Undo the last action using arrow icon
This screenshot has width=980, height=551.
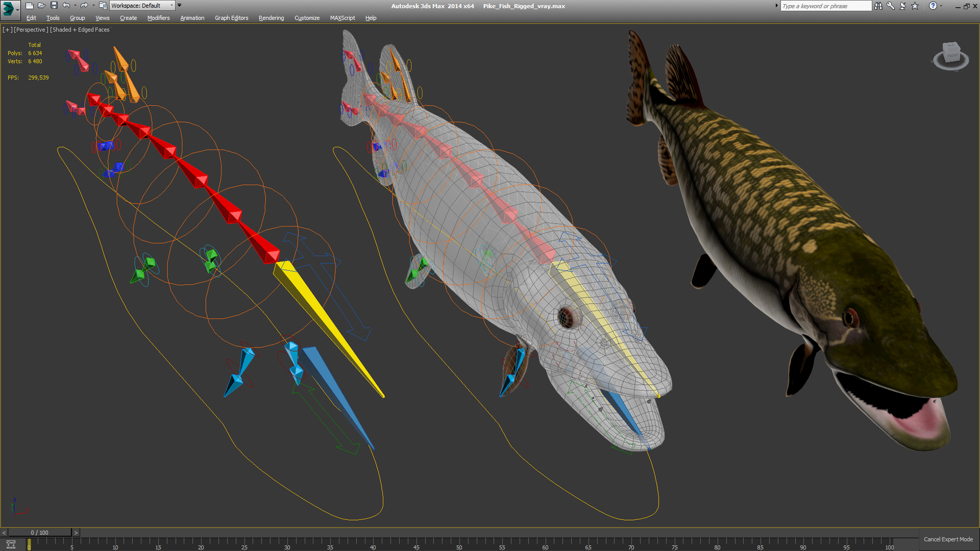(66, 6)
